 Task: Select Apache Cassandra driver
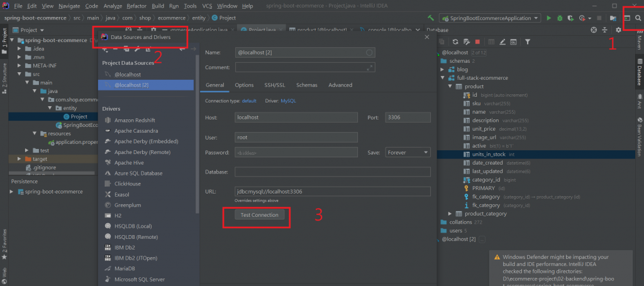coord(136,131)
